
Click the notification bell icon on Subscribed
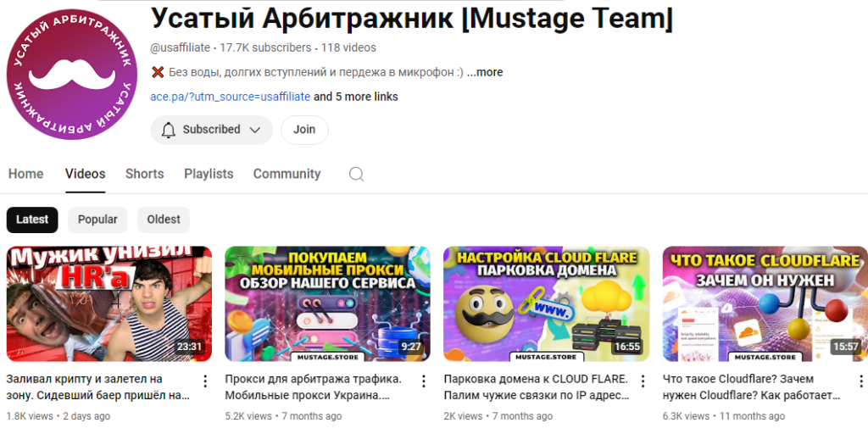(x=169, y=130)
